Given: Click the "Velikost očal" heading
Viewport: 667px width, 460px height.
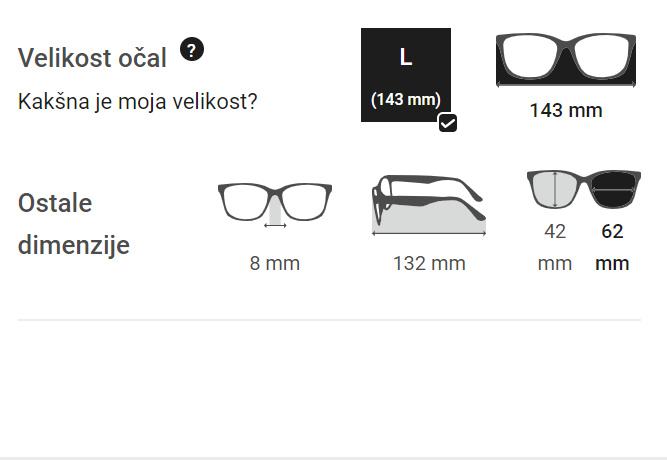Looking at the screenshot, I should pos(92,58).
